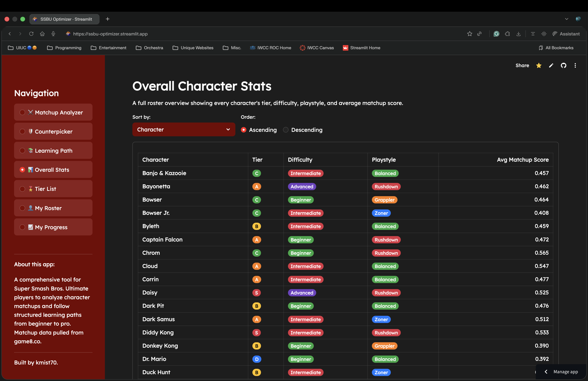Open the UIUC bookmarks folder
Viewport: 588px width, 381px height.
point(22,48)
